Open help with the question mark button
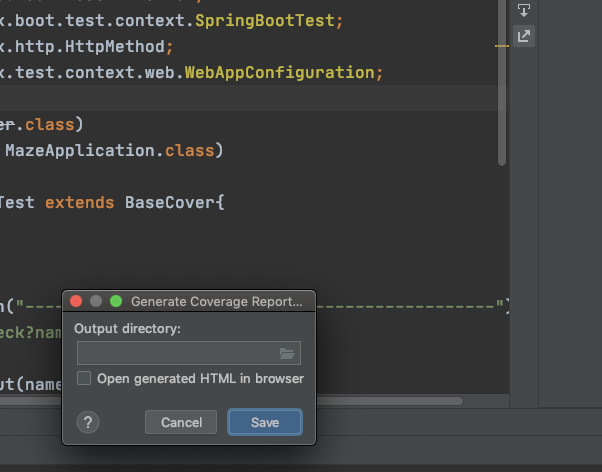The width and height of the screenshot is (602, 472). (88, 422)
